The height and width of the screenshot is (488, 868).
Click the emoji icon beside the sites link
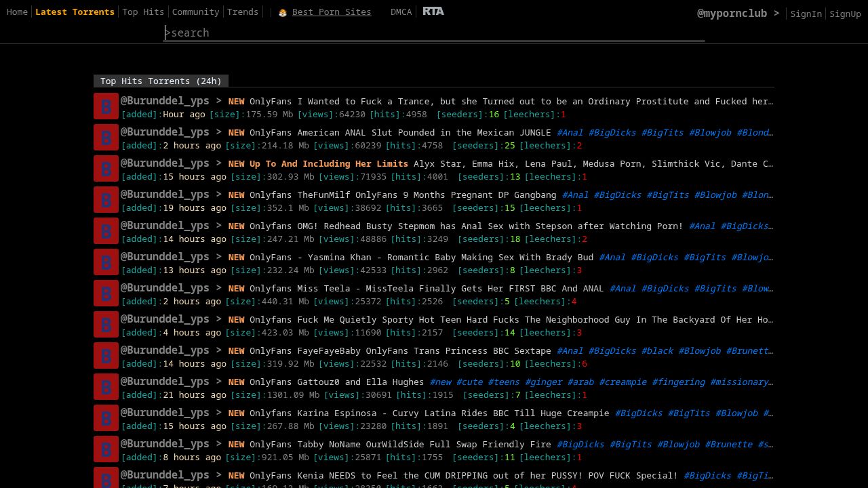(283, 12)
